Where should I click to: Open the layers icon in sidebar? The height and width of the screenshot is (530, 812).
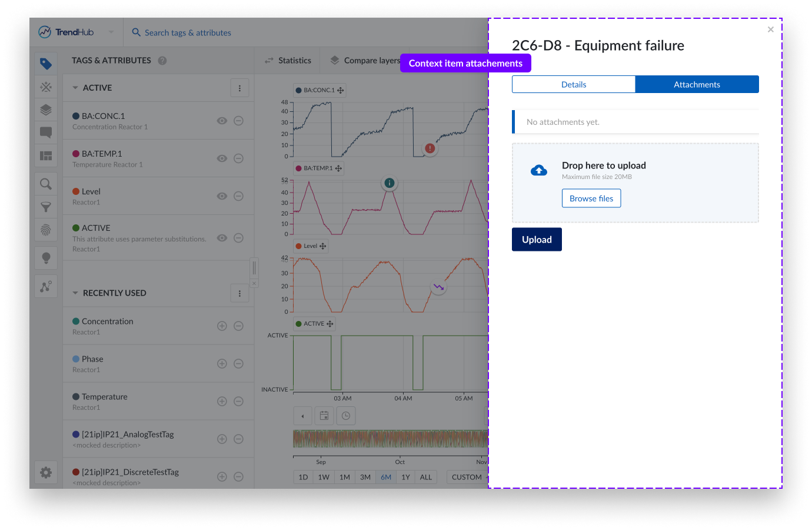[46, 110]
